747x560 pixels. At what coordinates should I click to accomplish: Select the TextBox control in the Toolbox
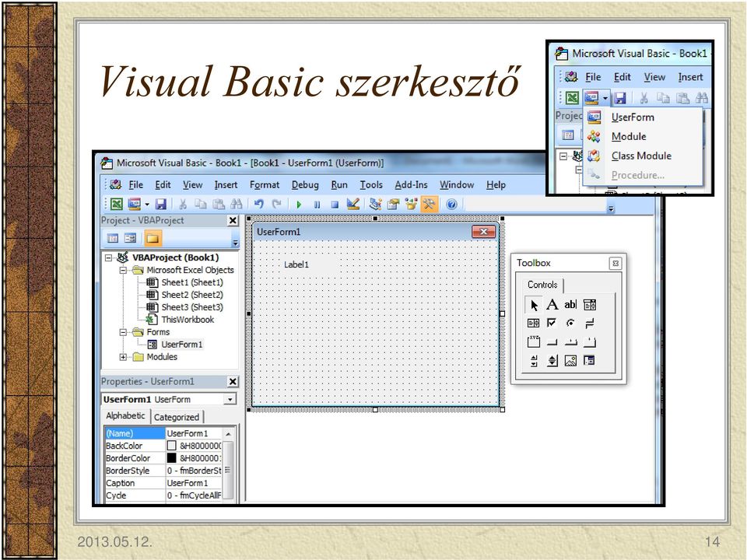570,305
